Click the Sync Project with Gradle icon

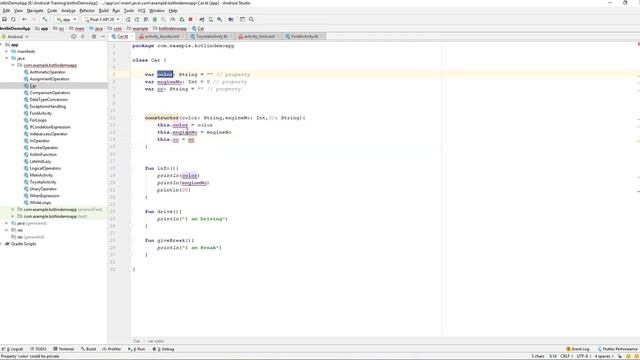tap(202, 19)
